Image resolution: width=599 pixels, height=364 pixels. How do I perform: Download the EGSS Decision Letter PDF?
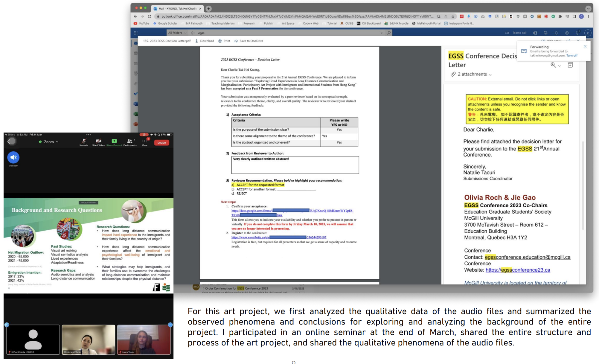click(x=205, y=41)
